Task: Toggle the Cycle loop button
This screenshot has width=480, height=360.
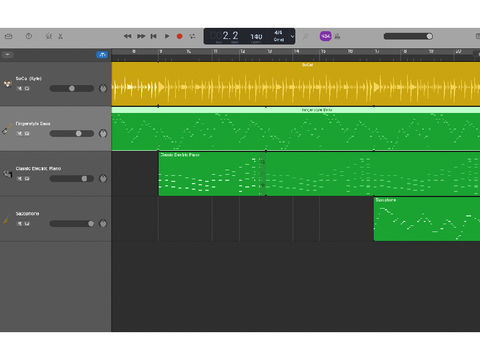Action: (x=192, y=36)
